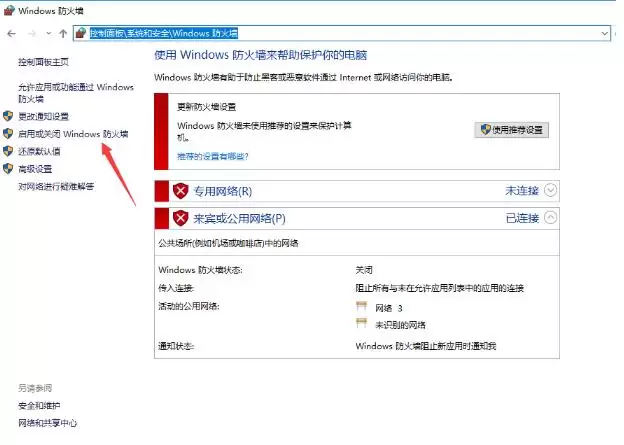This screenshot has height=445, width=624.
Task: Click red shield icon next to 来宾或公用网络(P)
Action: click(180, 218)
